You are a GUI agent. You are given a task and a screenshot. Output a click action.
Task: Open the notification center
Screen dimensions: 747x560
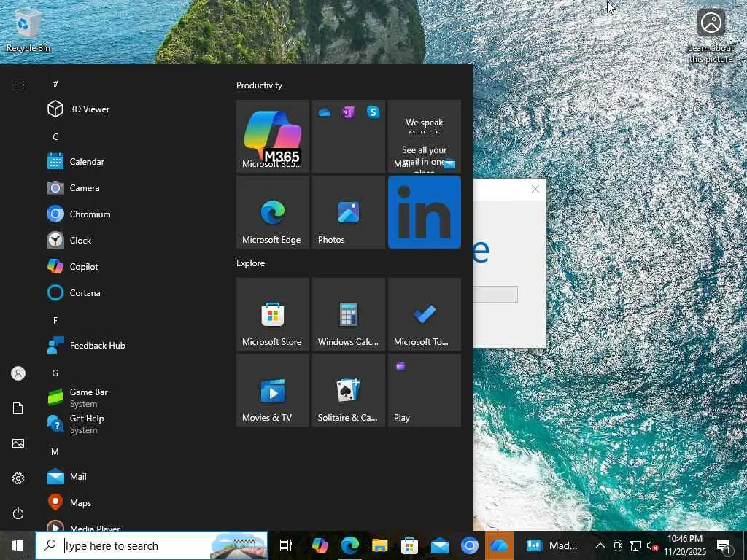(x=724, y=545)
